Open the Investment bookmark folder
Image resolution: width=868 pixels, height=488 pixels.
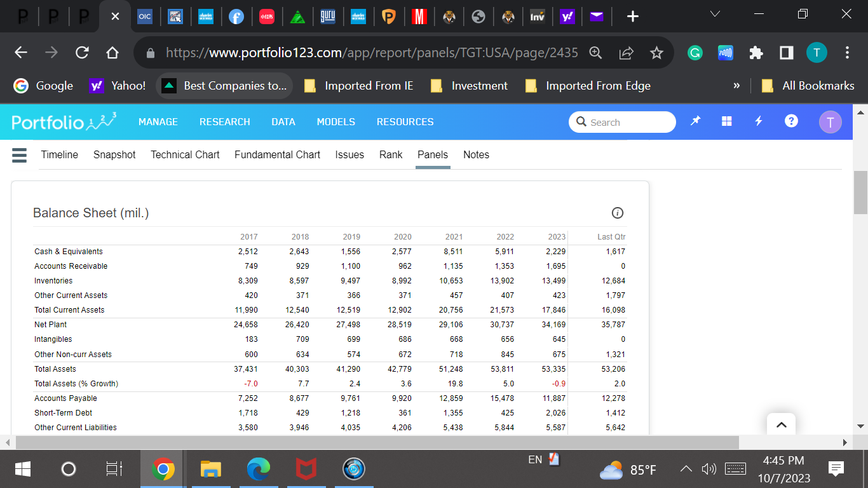click(470, 86)
